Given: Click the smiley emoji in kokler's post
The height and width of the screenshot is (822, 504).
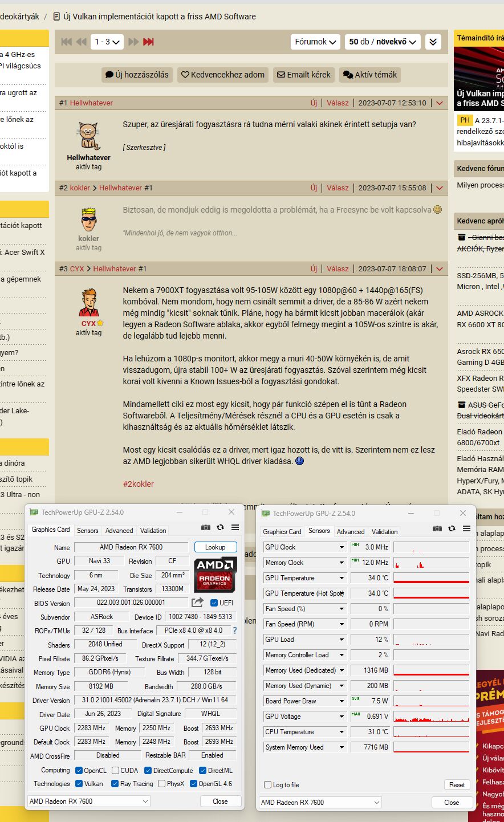Looking at the screenshot, I should pyautogui.click(x=437, y=209).
